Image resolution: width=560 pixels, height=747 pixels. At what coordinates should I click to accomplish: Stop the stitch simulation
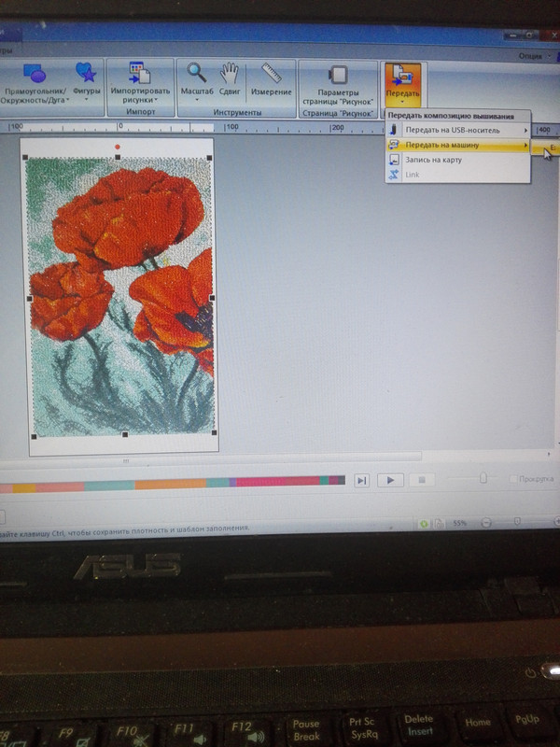point(422,480)
